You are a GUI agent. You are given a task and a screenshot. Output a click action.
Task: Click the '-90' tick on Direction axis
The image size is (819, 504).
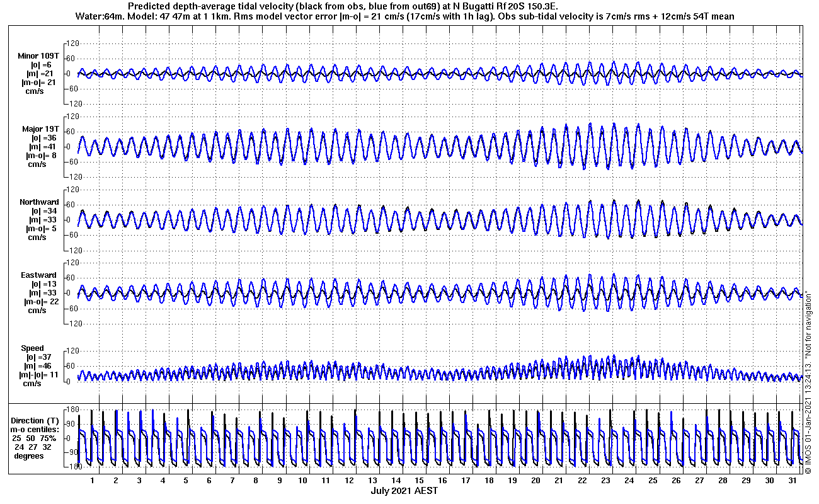click(x=71, y=452)
